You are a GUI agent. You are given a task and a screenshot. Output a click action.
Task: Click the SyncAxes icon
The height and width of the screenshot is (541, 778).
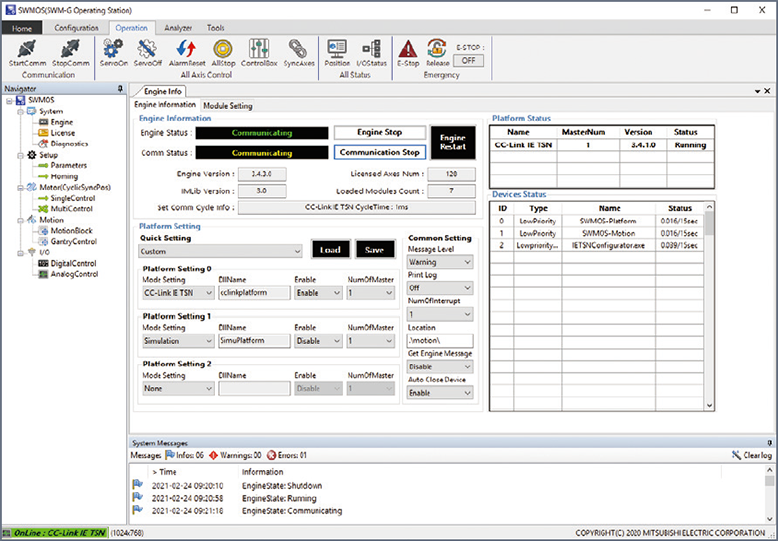299,53
